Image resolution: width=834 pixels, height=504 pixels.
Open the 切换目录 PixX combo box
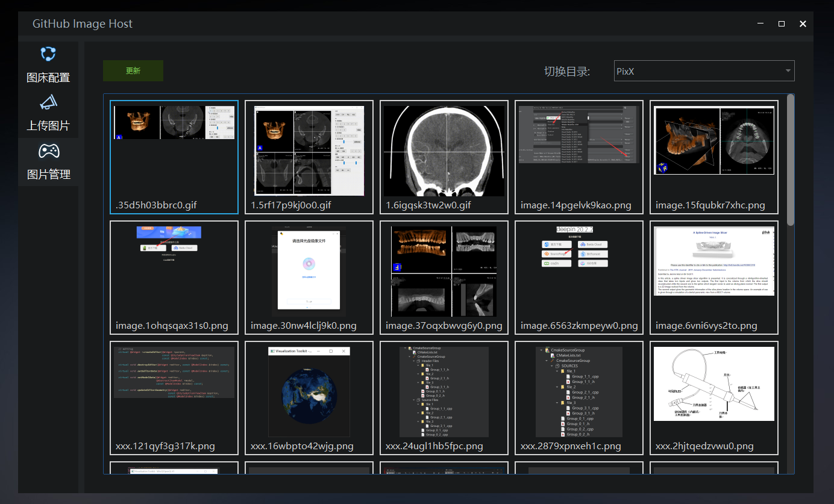point(704,71)
